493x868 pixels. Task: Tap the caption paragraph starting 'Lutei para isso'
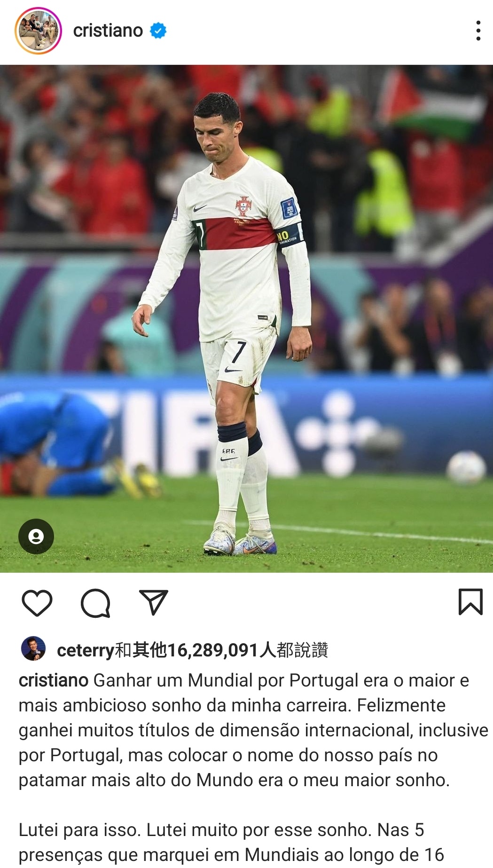[x=231, y=843]
